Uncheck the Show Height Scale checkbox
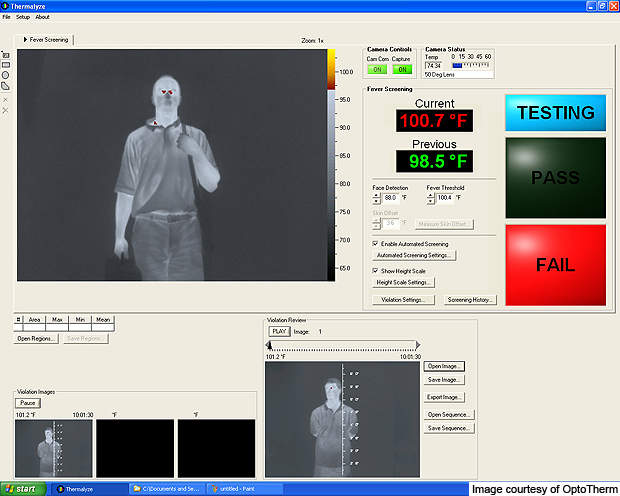Screen dimensions: 620x496 pos(375,270)
